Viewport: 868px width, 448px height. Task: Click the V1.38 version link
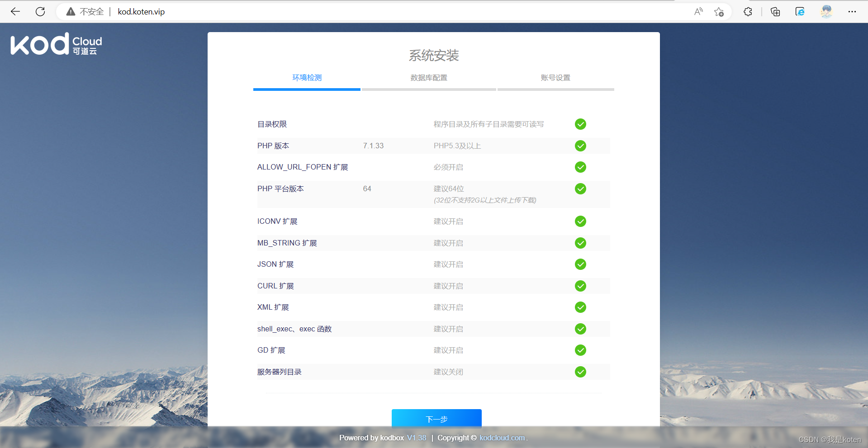coord(416,438)
